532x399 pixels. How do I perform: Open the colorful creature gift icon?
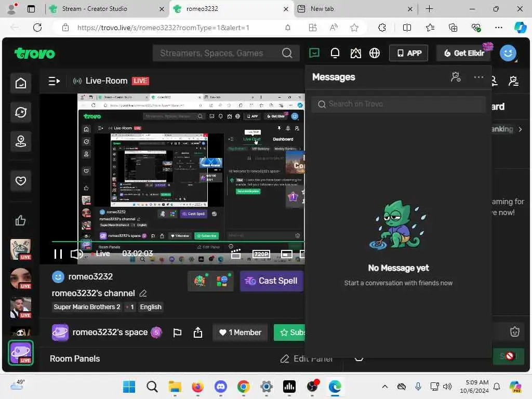coord(199,281)
